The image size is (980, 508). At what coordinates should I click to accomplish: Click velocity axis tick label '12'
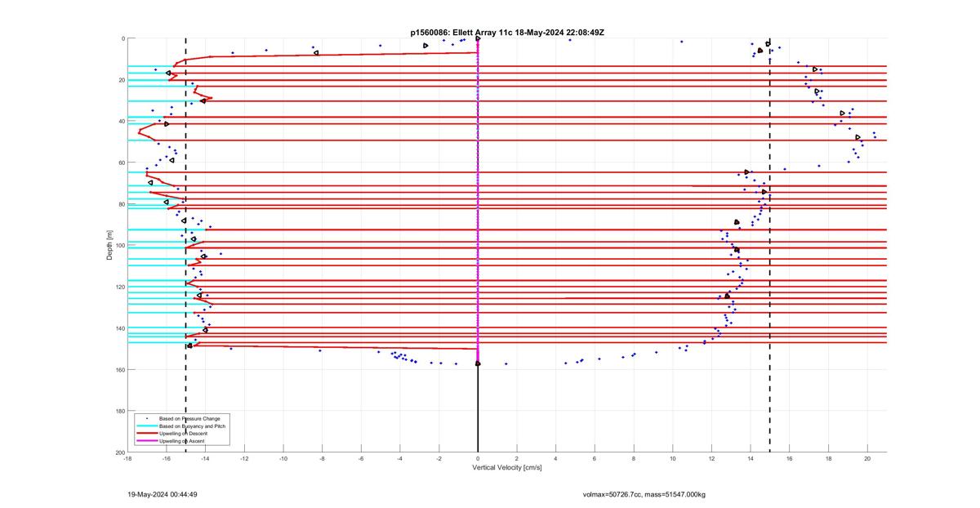pos(711,458)
